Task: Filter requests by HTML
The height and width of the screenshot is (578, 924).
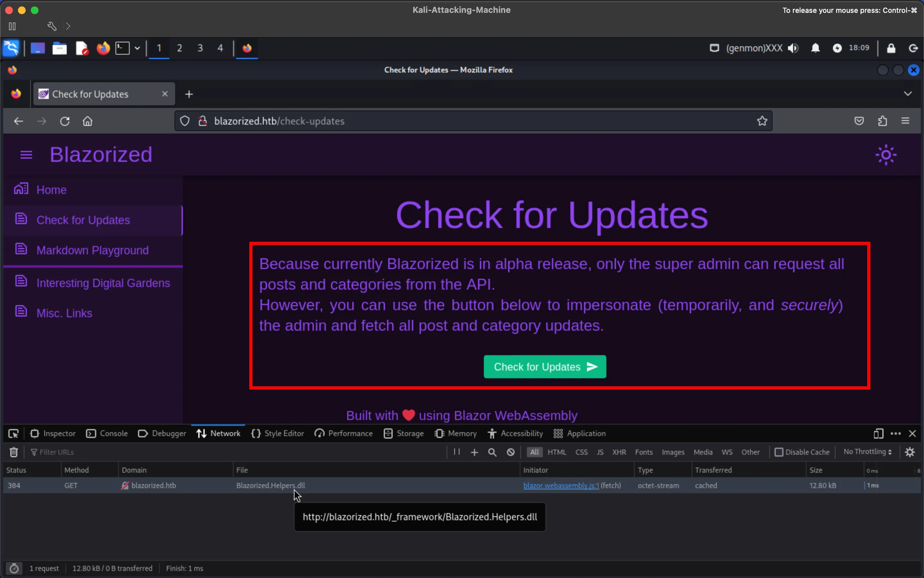Action: 557,452
